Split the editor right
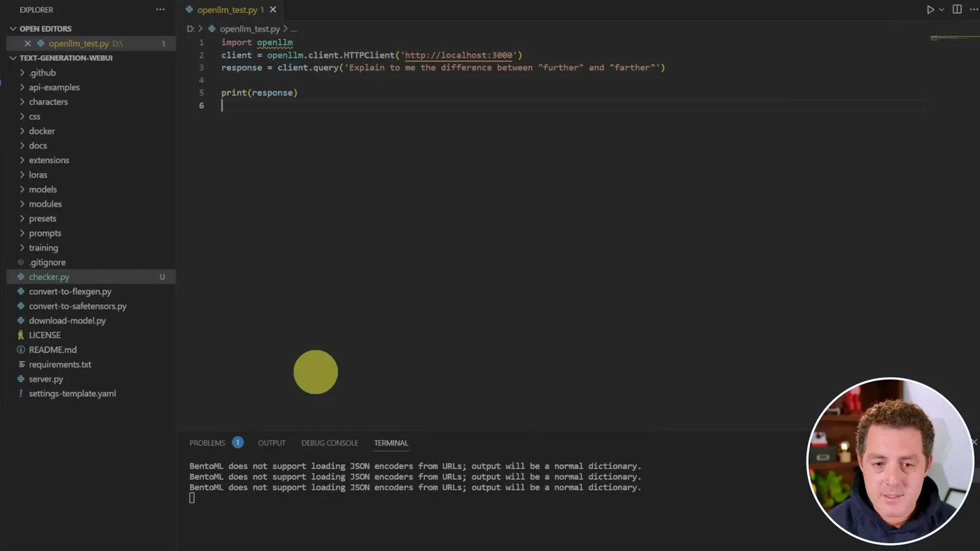 click(x=957, y=10)
